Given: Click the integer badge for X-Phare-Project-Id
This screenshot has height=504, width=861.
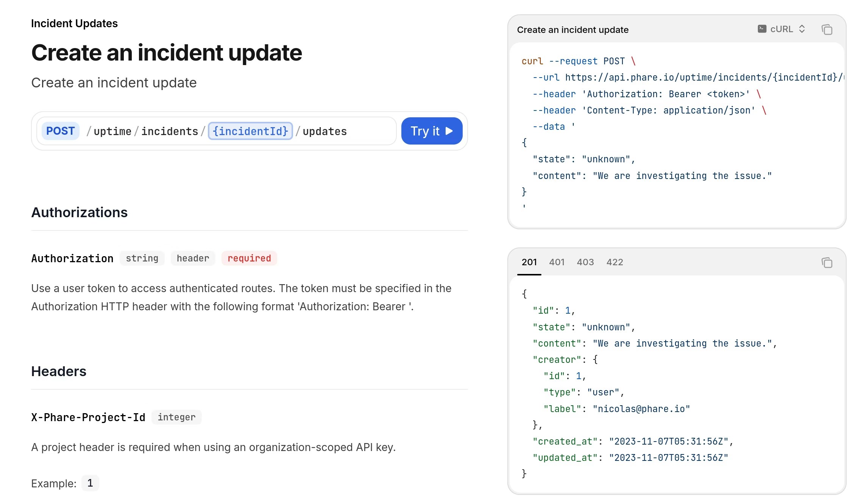Looking at the screenshot, I should tap(176, 417).
